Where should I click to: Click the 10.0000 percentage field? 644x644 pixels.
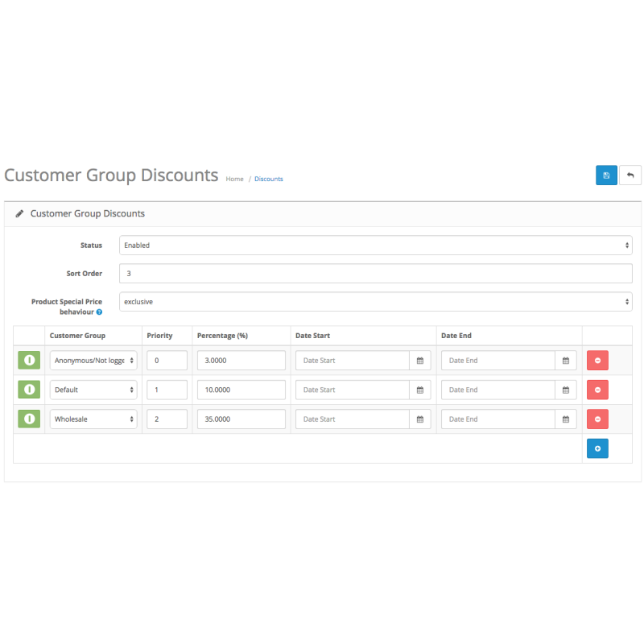(241, 390)
